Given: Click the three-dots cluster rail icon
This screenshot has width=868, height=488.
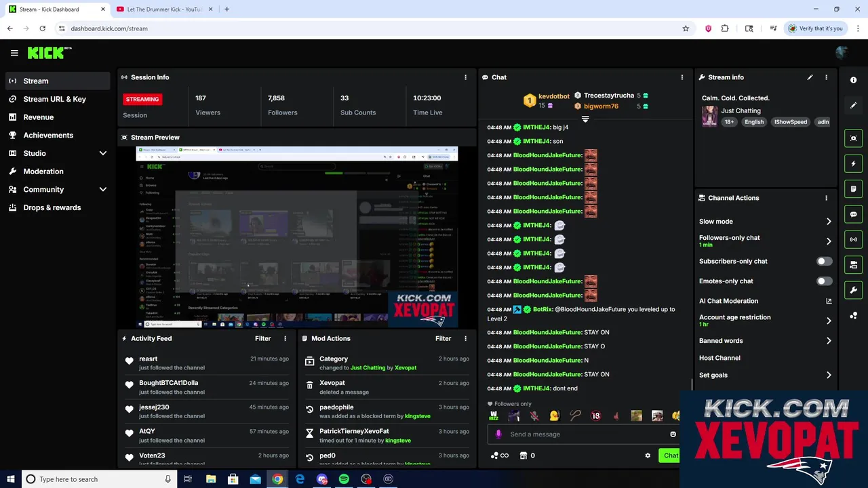Looking at the screenshot, I should tap(853, 316).
